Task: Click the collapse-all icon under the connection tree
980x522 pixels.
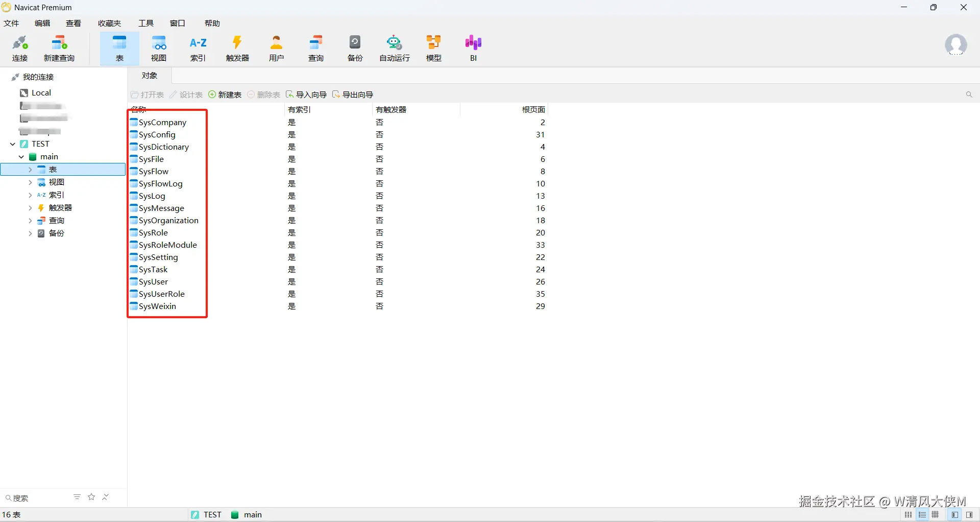Action: (106, 497)
